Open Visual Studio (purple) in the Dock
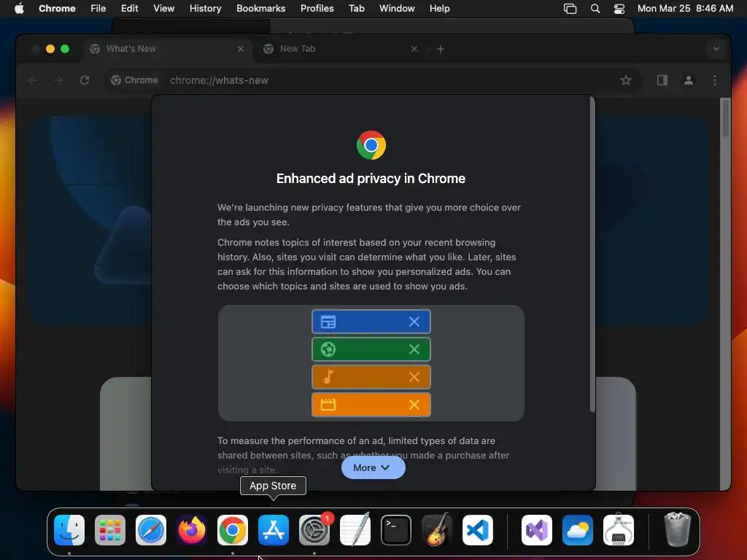The height and width of the screenshot is (560, 747). (x=537, y=530)
